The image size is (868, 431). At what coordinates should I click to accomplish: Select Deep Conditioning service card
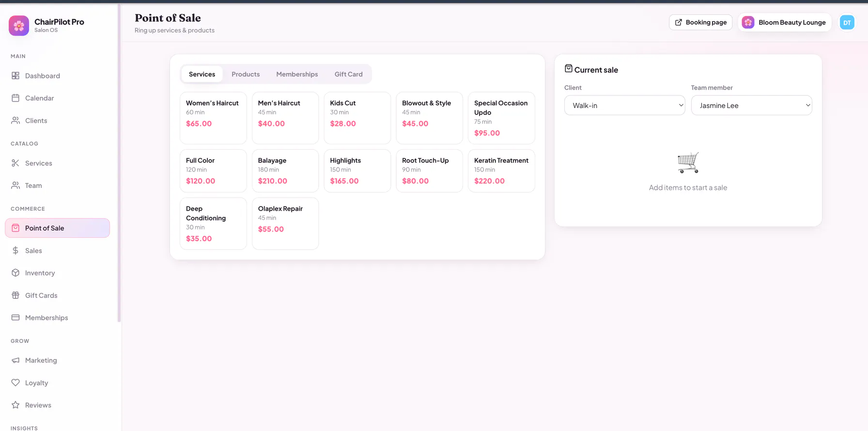click(x=213, y=224)
